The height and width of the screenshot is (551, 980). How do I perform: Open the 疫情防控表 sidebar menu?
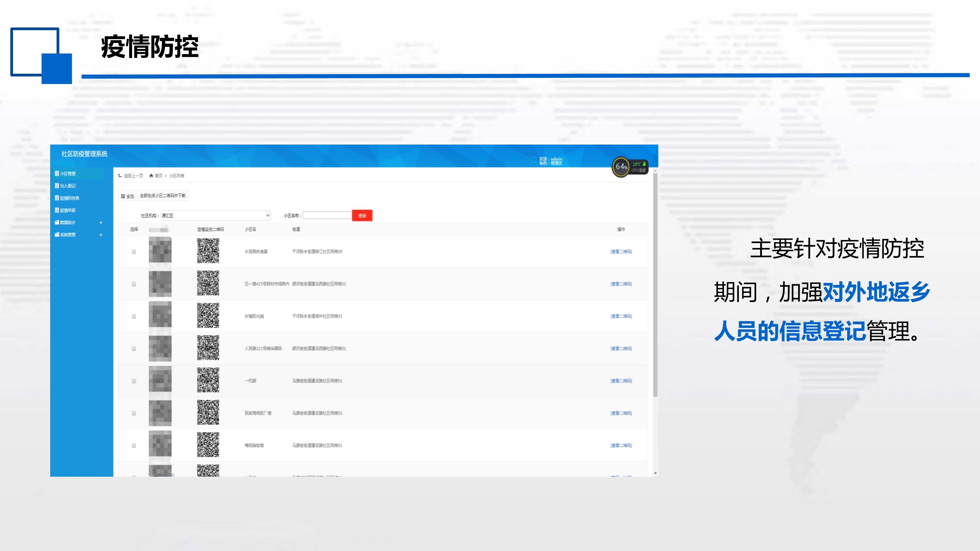click(x=70, y=198)
